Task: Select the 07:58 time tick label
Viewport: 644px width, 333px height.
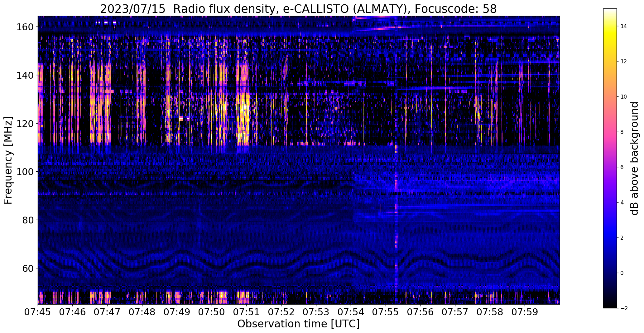Action: click(x=490, y=312)
